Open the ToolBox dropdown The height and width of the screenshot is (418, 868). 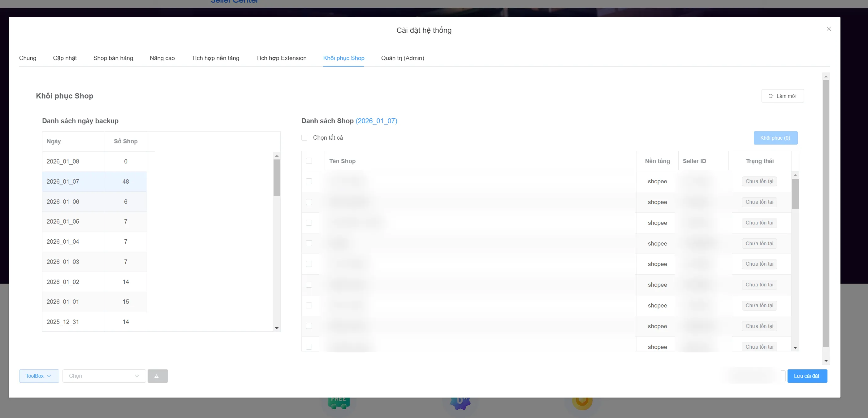pos(39,376)
